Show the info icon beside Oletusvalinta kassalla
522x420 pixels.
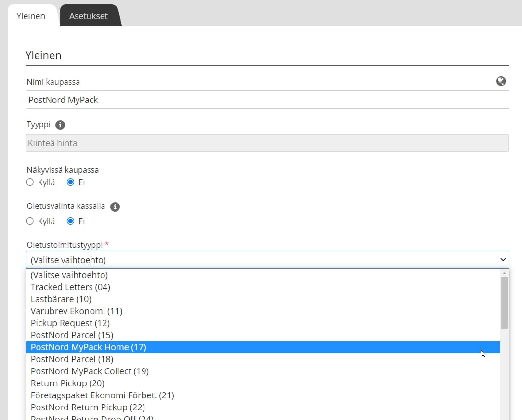pos(115,206)
